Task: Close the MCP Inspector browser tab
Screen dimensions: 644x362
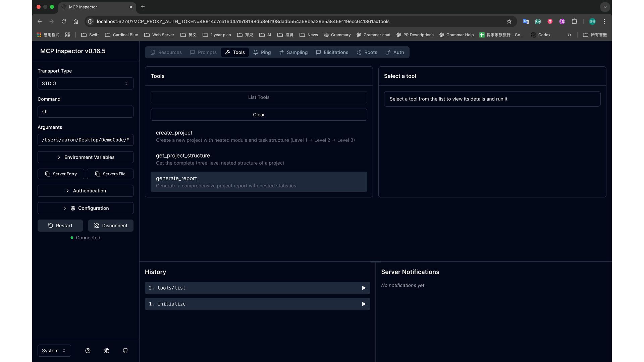Action: [131, 7]
